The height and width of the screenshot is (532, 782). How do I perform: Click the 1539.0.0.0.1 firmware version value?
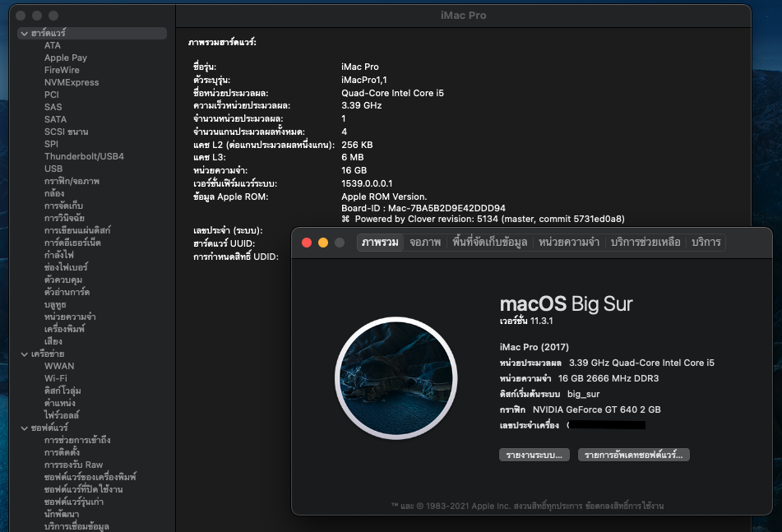tap(367, 183)
